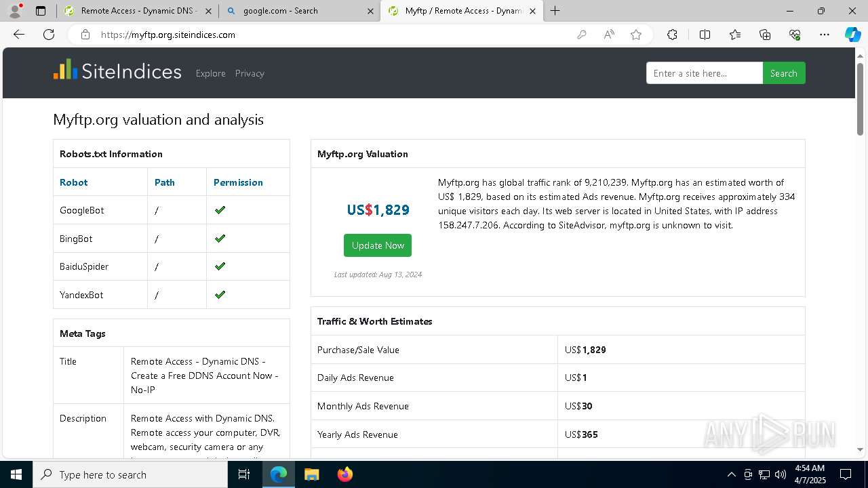The height and width of the screenshot is (488, 868).
Task: Open Windows Start menu
Action: 16,474
